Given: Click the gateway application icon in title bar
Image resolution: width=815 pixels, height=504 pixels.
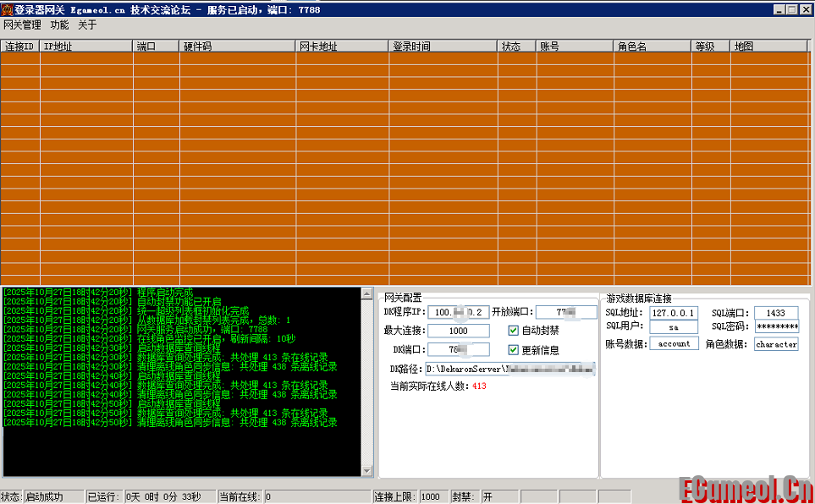Looking at the screenshot, I should click(7, 8).
